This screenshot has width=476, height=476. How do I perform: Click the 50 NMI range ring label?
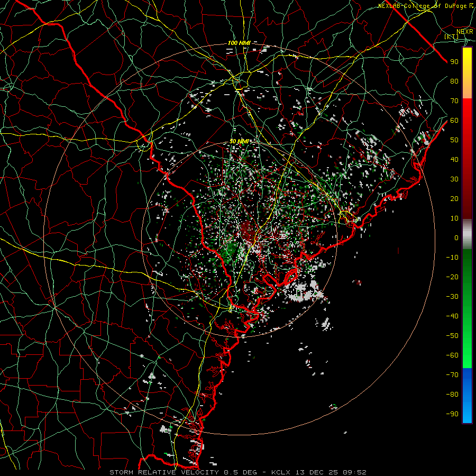pos(239,141)
